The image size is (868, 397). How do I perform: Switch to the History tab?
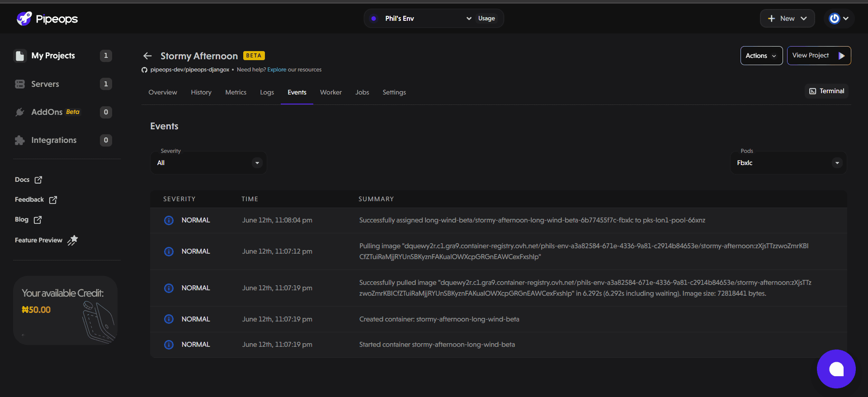(201, 92)
